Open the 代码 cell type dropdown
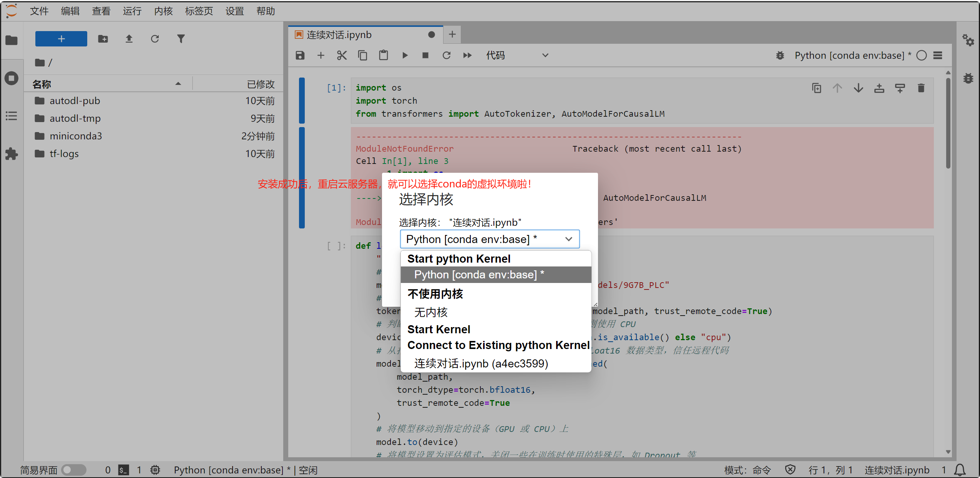This screenshot has width=980, height=478. [517, 56]
